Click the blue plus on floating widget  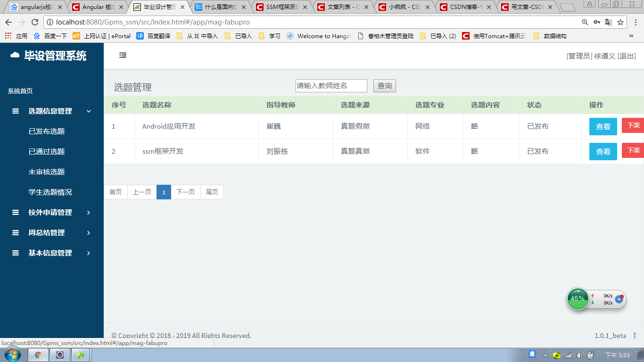pyautogui.click(x=619, y=299)
